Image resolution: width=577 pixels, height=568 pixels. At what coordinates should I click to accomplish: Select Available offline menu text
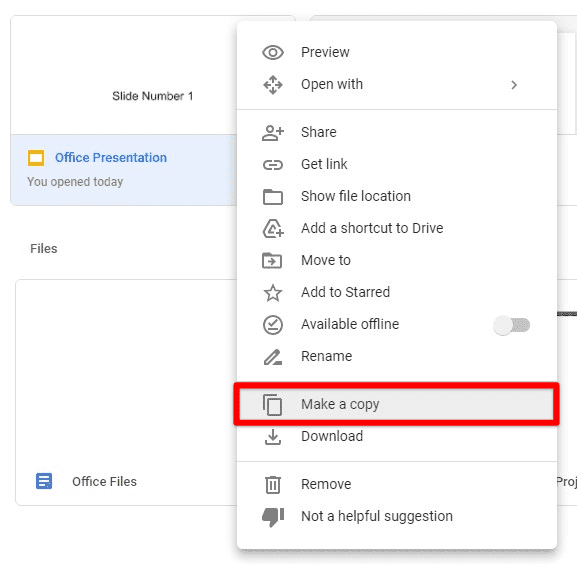[x=350, y=324]
